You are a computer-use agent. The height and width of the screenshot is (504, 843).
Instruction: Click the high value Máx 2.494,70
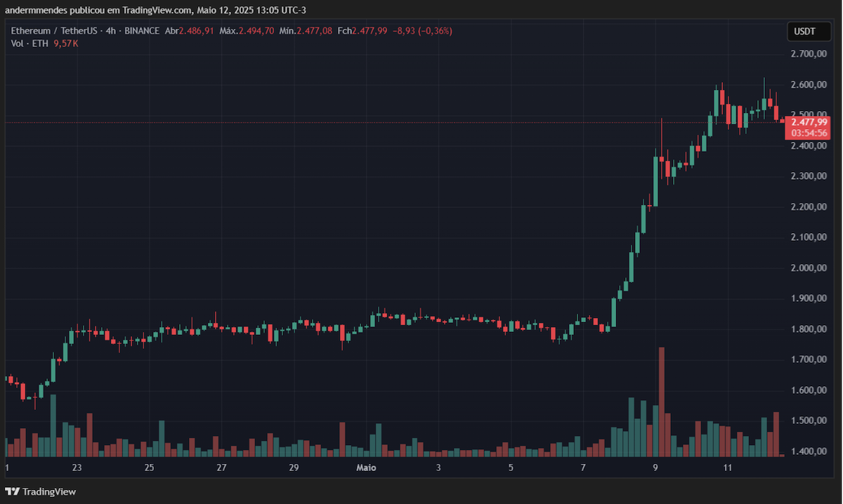click(x=246, y=31)
